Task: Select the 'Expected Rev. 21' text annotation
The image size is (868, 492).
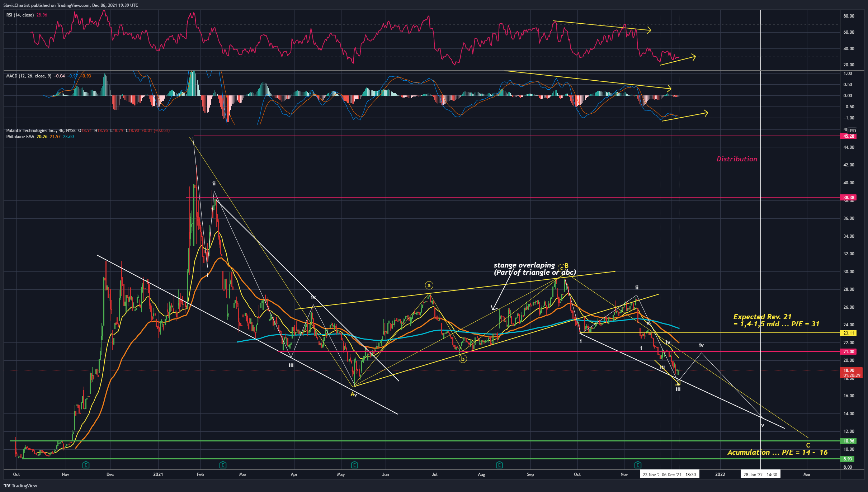Action: pyautogui.click(x=762, y=317)
